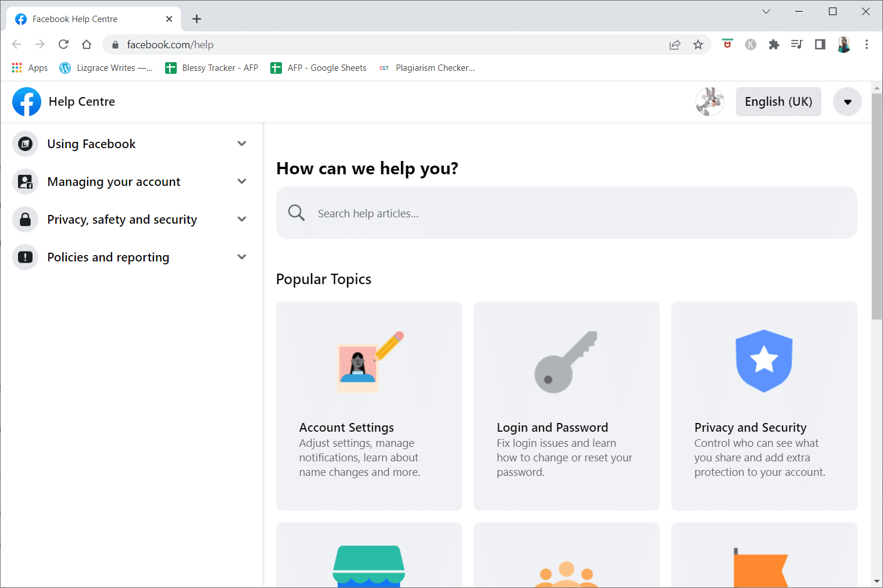
Task: Expand Privacy, safety and security chevron
Action: (x=242, y=219)
